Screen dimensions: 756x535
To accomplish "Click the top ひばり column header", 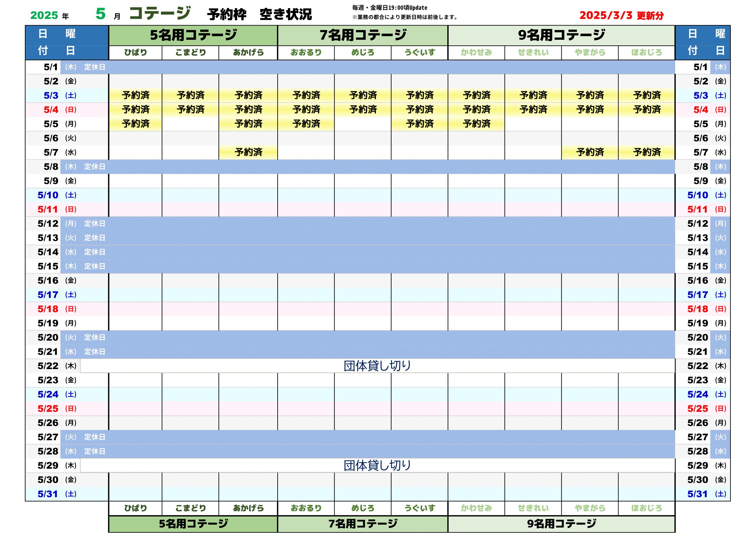I will point(136,53).
